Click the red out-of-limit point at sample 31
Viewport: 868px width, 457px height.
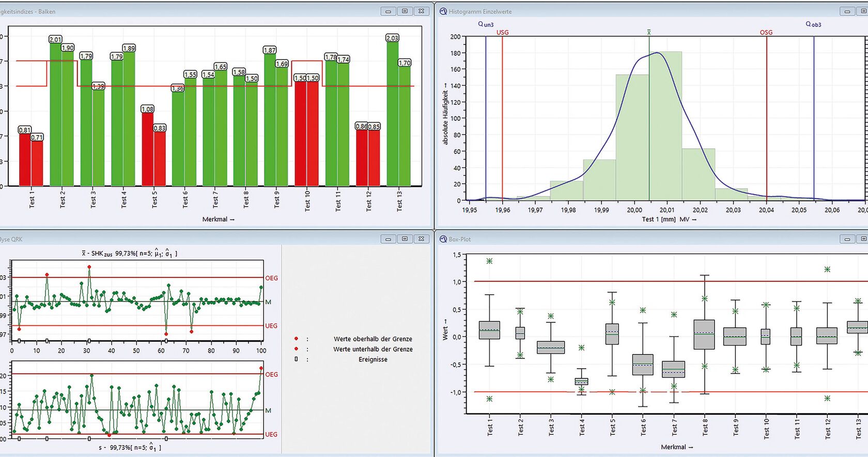[89, 267]
